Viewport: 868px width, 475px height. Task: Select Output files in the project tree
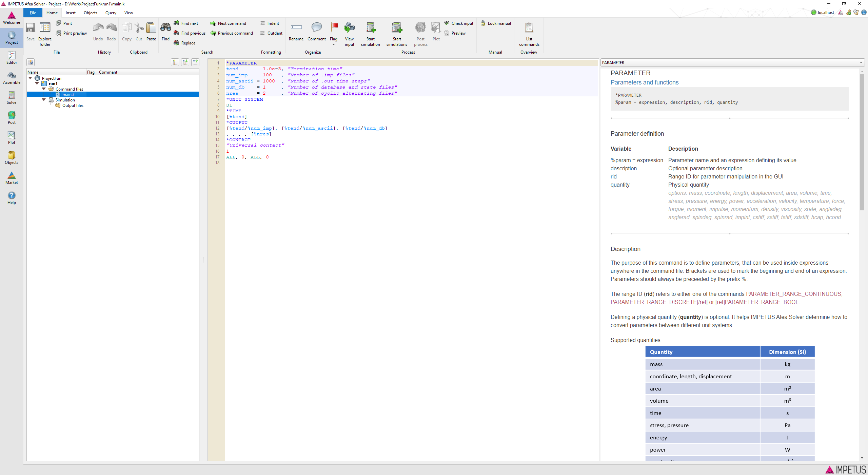(x=73, y=106)
